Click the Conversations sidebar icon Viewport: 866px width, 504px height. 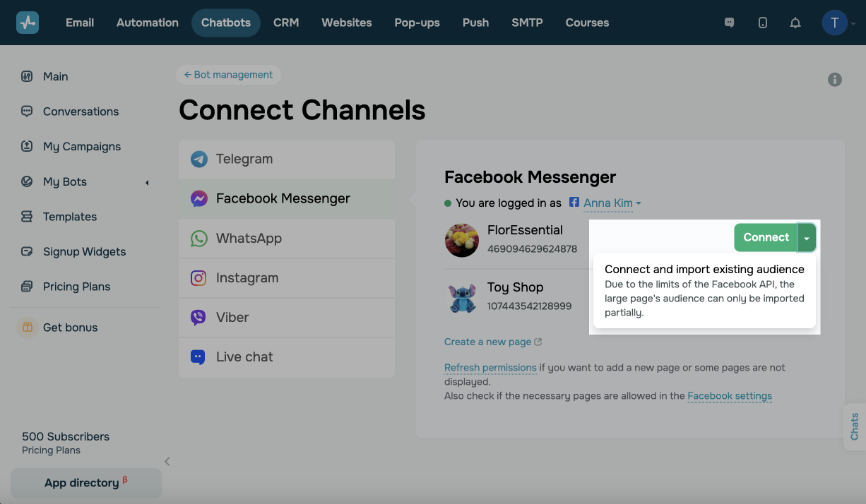[27, 112]
